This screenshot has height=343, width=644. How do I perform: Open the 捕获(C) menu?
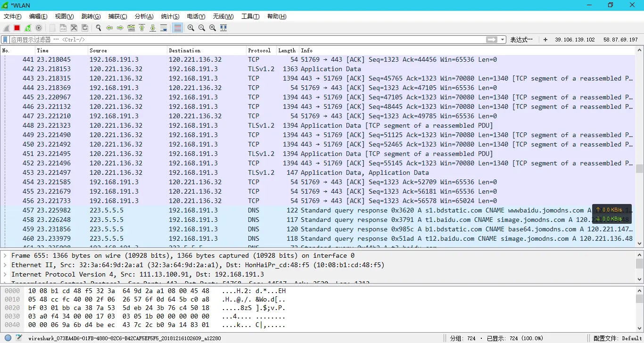coord(117,16)
